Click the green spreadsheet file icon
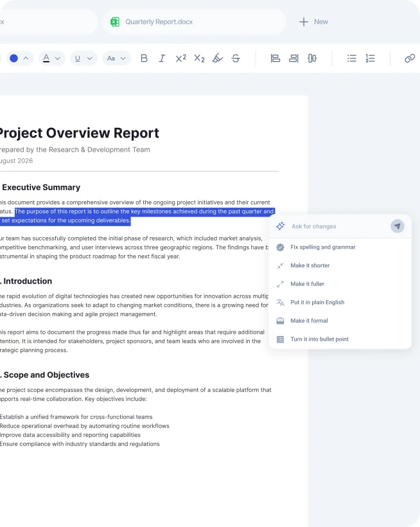 [115, 22]
